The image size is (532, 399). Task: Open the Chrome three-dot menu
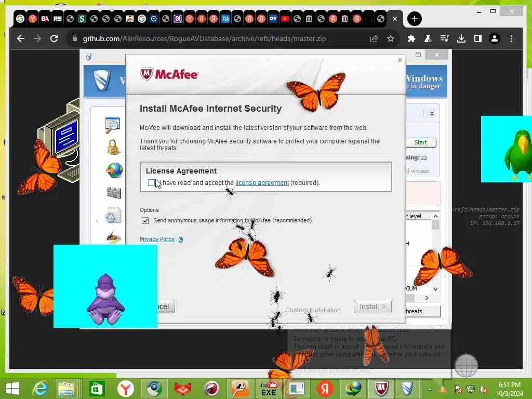511,38
